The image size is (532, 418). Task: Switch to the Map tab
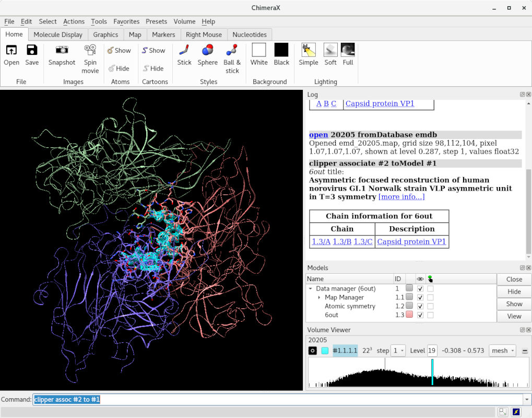tap(135, 34)
